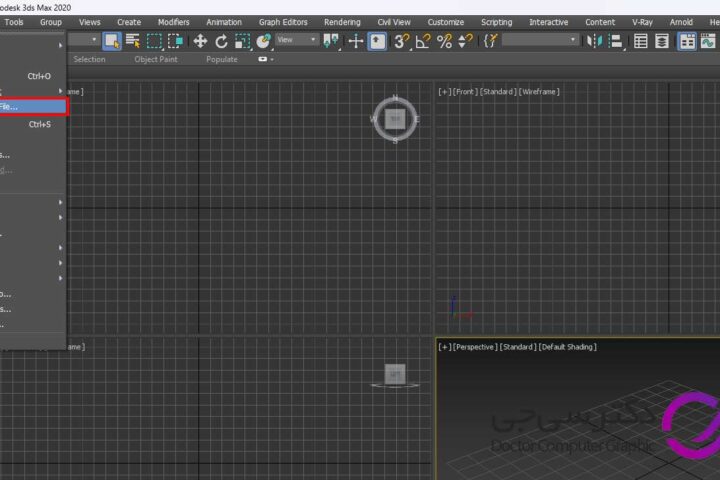
Task: Open the Animation menu
Action: (x=224, y=22)
